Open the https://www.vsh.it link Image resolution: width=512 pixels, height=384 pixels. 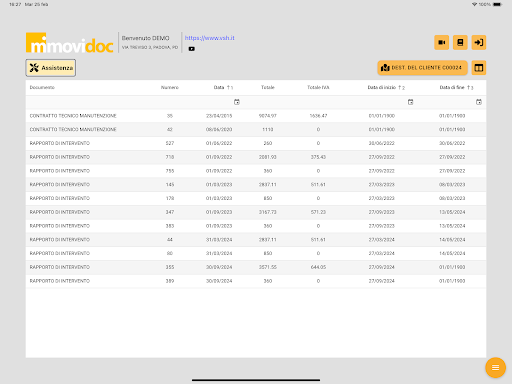pos(210,38)
